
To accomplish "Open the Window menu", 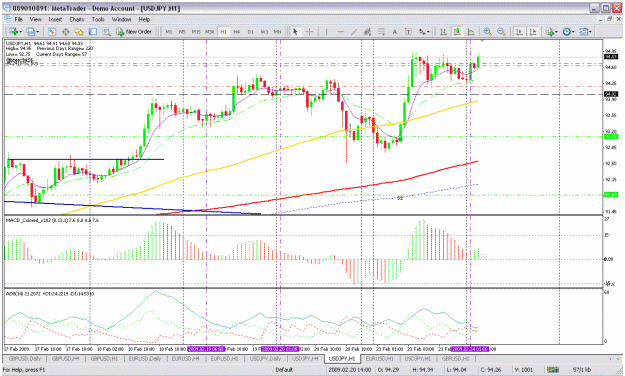I will [x=121, y=19].
